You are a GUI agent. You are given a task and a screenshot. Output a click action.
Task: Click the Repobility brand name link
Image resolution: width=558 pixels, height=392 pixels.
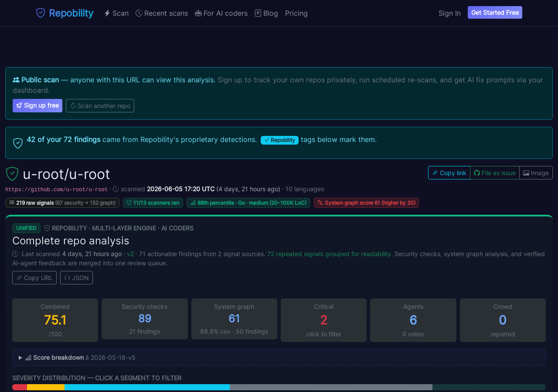71,13
